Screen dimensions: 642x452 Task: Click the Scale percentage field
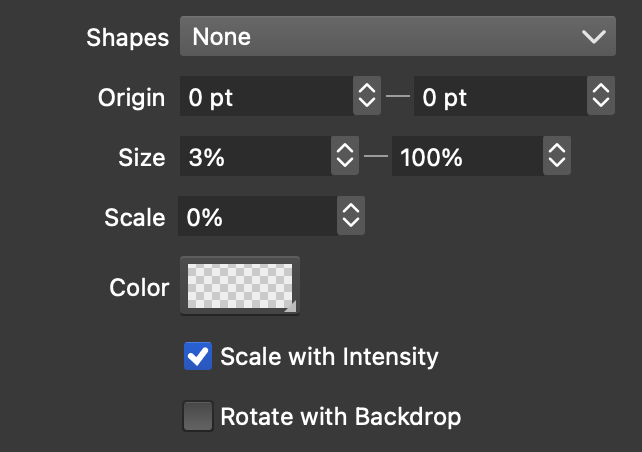coord(257,216)
